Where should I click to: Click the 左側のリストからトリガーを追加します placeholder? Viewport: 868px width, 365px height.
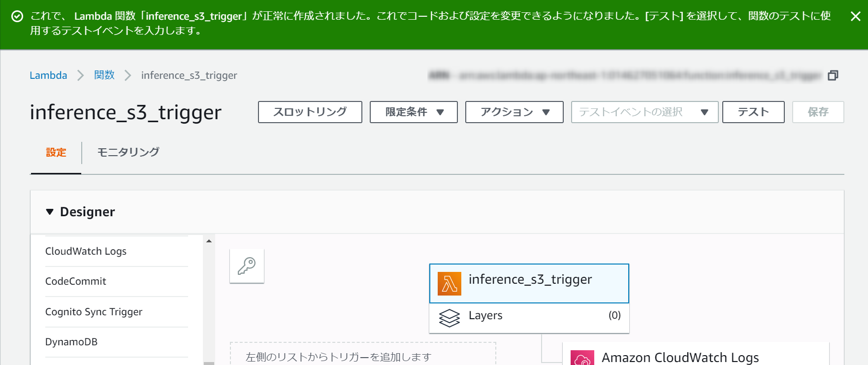point(363,354)
